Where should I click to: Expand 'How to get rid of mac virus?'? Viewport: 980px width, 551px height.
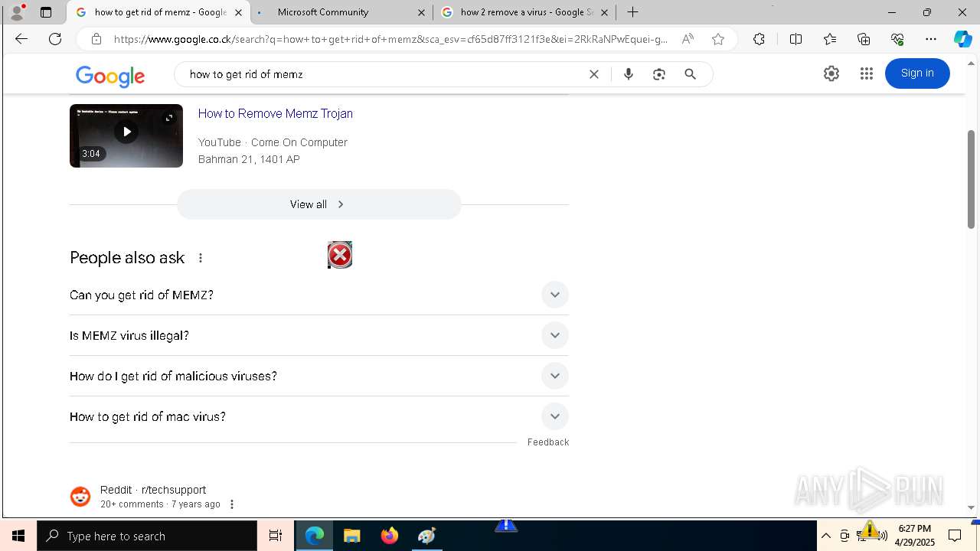319,416
